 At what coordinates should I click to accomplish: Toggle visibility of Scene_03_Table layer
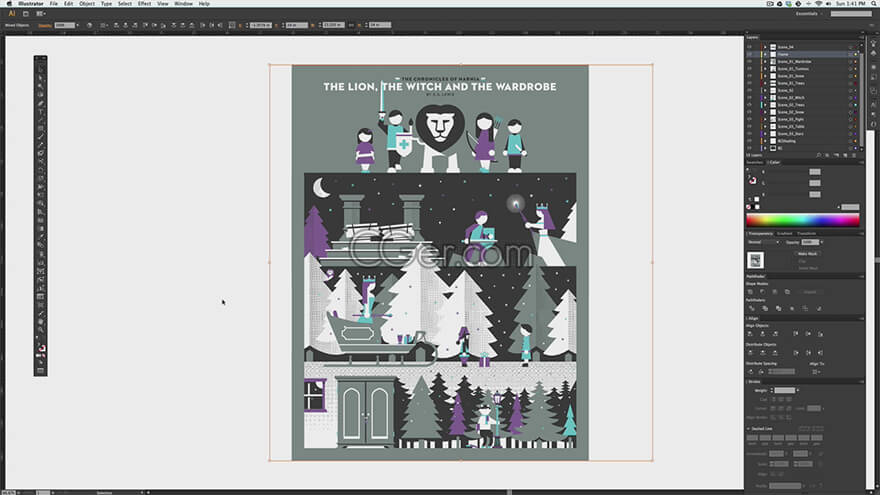749,127
